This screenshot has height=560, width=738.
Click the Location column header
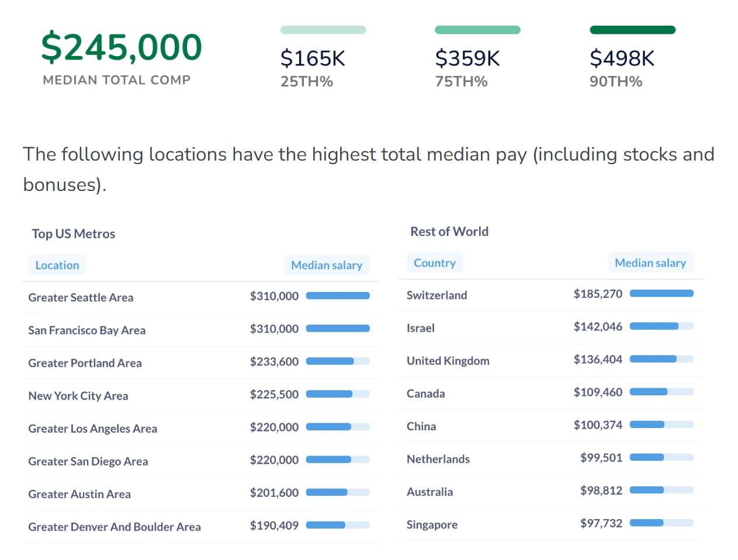tap(57, 265)
